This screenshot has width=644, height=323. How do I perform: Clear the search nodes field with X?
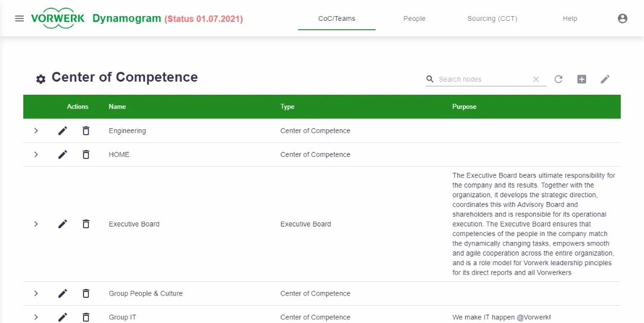pyautogui.click(x=536, y=79)
